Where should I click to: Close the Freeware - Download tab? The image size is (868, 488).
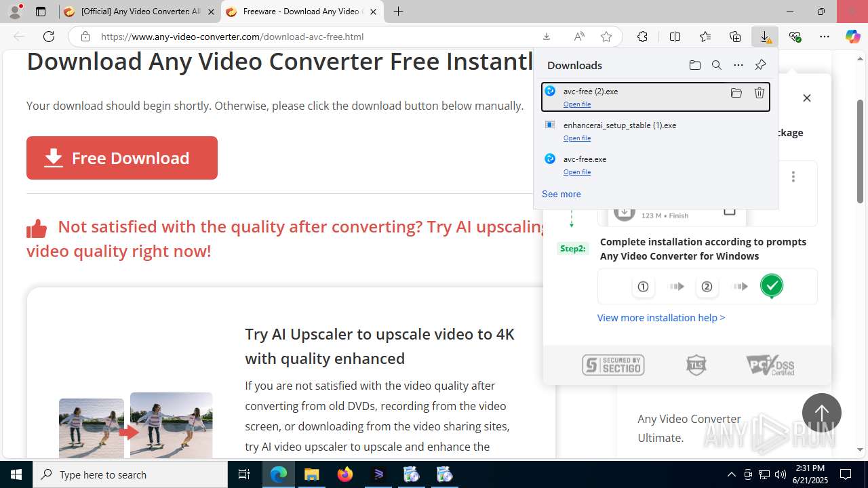point(373,12)
